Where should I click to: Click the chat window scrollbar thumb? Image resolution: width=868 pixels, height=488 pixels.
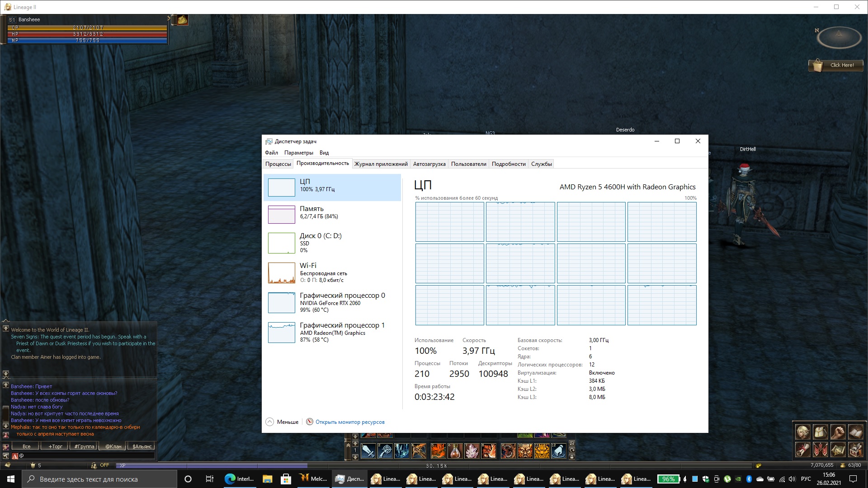point(6,415)
